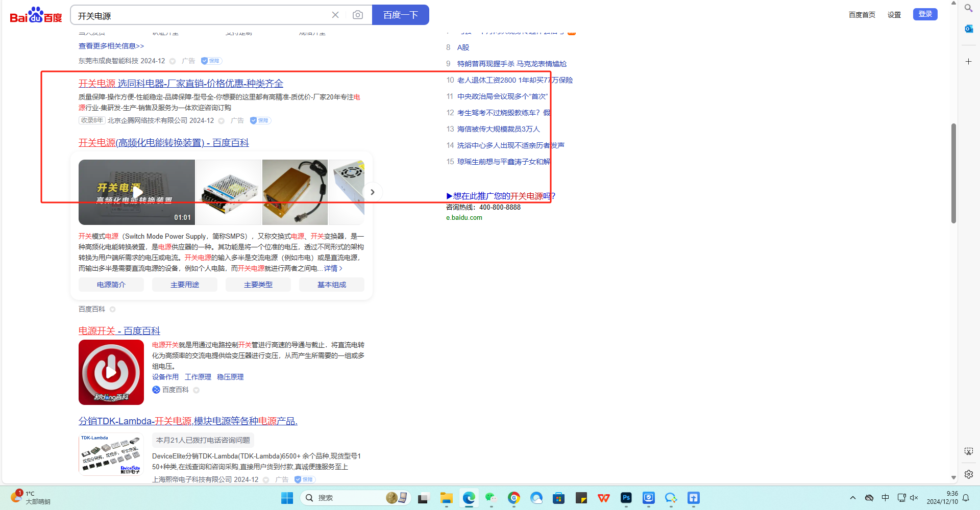Open Task View on the taskbar
This screenshot has height=510, width=980.
(x=423, y=498)
